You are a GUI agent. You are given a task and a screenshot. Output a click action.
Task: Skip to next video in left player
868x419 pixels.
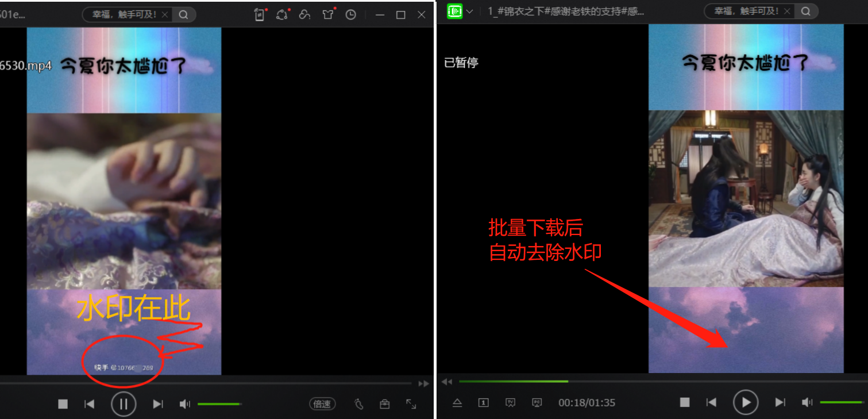tap(158, 404)
